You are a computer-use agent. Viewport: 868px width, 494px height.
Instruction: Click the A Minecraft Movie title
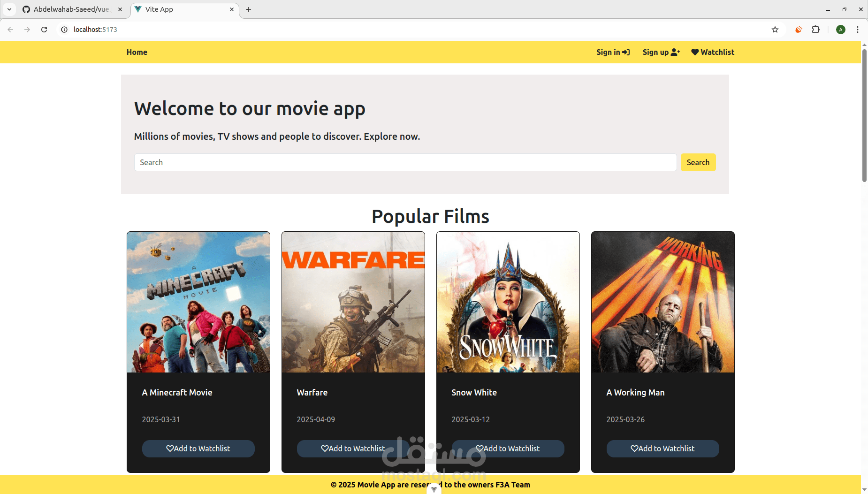(177, 393)
